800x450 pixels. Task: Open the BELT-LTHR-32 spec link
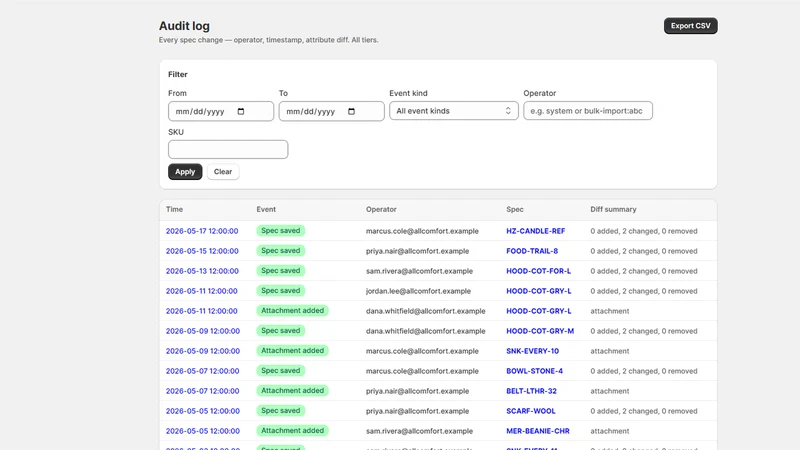tap(531, 391)
